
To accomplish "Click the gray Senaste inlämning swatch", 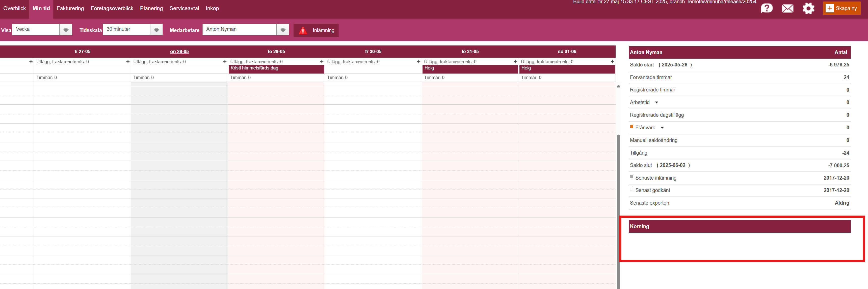I will click(x=632, y=177).
